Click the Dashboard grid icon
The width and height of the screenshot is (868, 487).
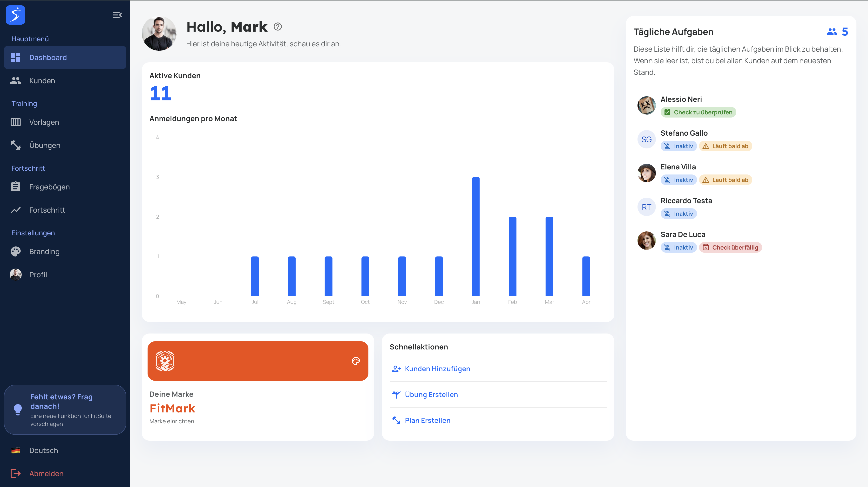coord(15,57)
